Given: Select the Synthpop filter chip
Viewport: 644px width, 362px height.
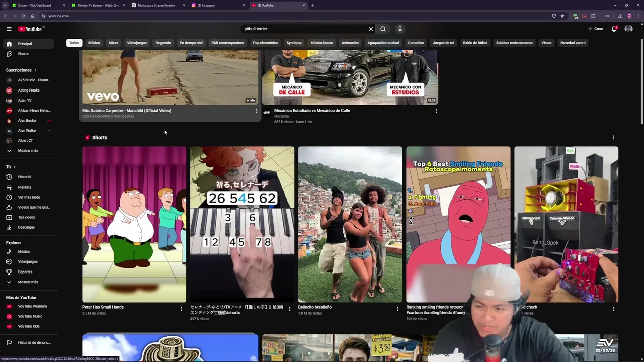Looking at the screenshot, I should (x=294, y=43).
